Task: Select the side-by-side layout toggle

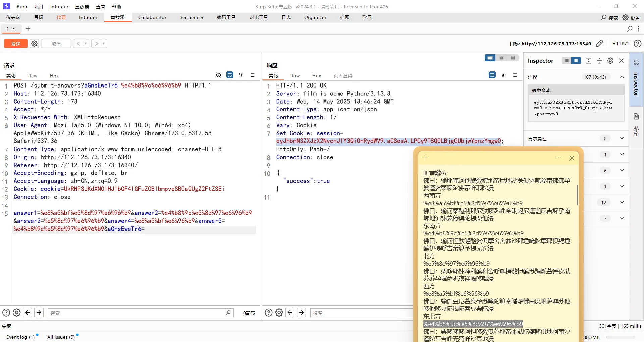Action: [x=490, y=58]
